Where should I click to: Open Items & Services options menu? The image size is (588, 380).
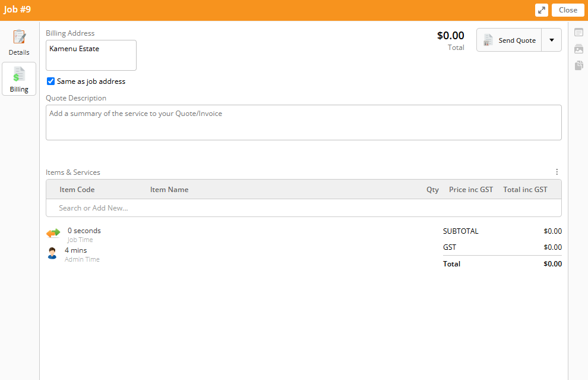(x=557, y=172)
